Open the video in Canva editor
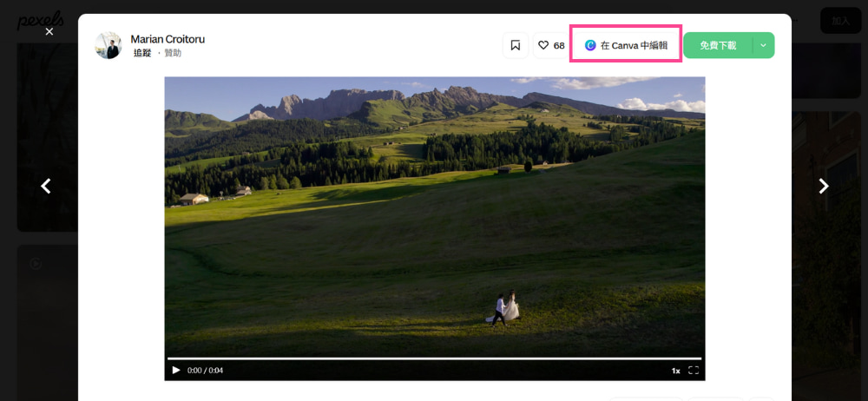 pos(626,45)
